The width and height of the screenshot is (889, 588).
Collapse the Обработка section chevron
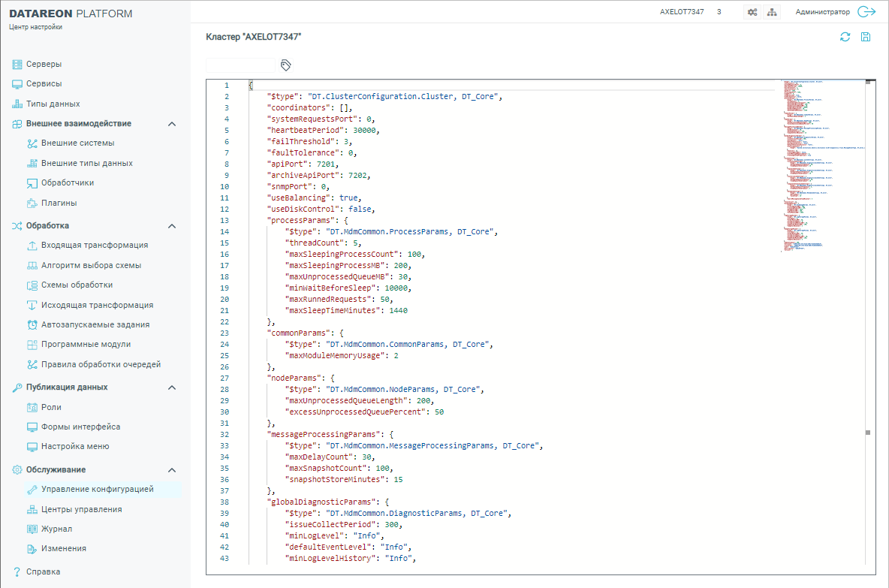click(x=172, y=226)
